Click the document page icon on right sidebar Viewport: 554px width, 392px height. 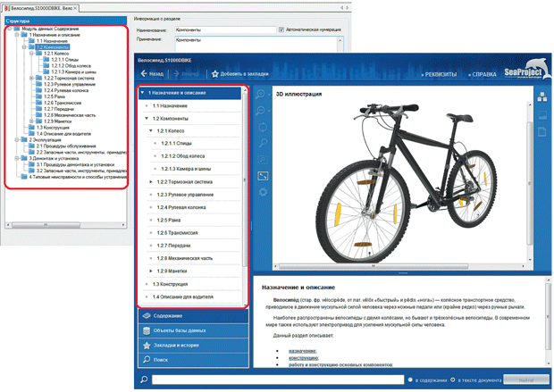click(542, 132)
